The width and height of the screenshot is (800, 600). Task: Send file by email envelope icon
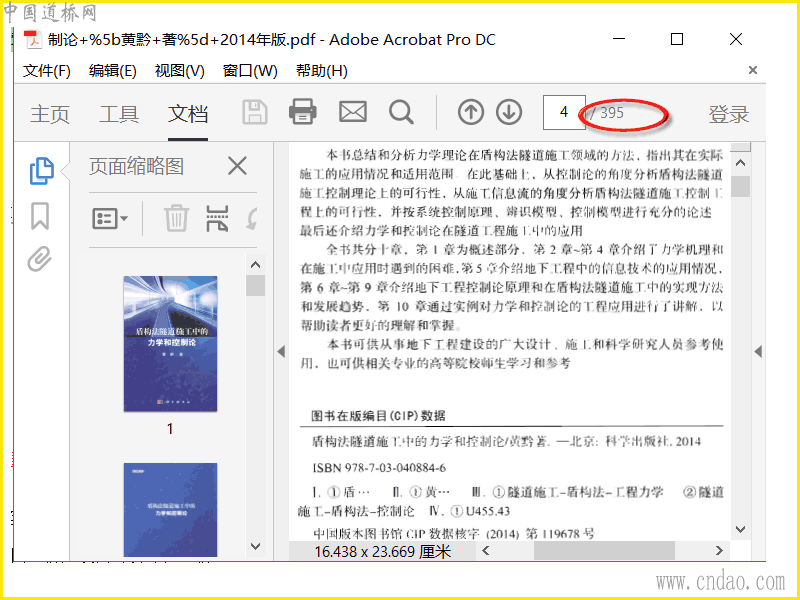coord(353,112)
